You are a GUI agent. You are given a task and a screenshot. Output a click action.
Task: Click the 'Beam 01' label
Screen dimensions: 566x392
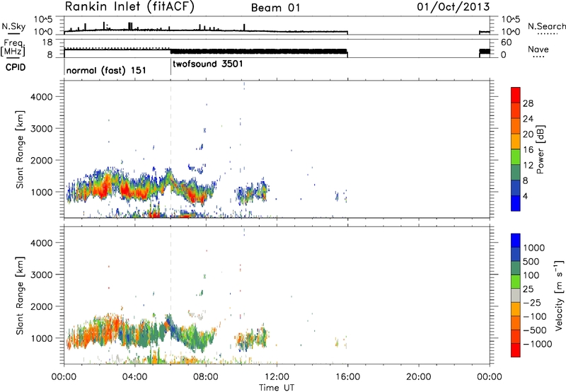(x=275, y=8)
